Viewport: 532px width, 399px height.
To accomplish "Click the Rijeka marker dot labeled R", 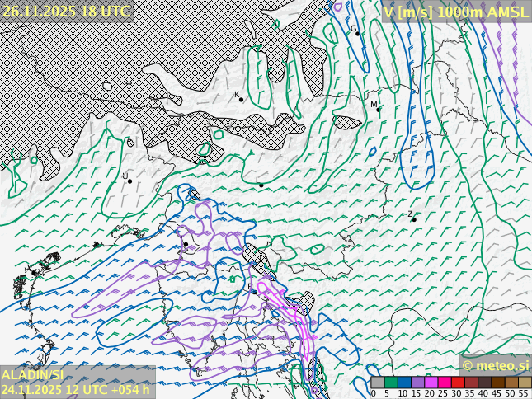I will [254, 292].
